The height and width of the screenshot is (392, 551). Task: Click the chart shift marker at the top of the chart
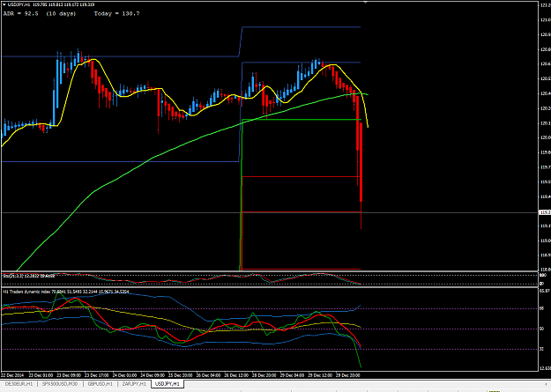[x=365, y=2]
